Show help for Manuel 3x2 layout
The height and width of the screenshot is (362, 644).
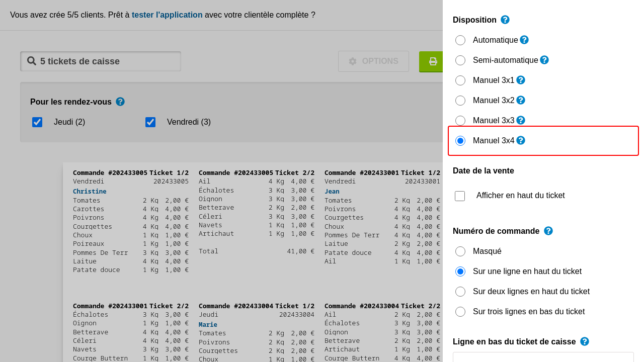click(x=521, y=100)
